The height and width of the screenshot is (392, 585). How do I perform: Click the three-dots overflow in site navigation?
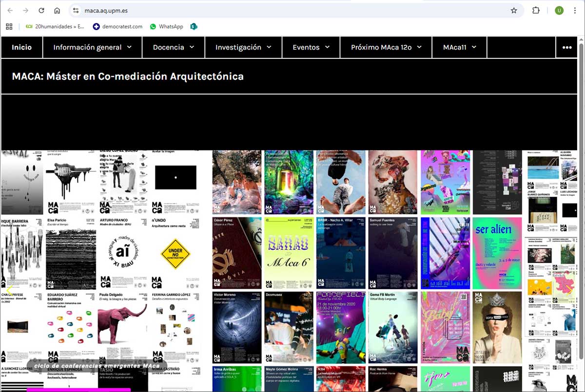(x=566, y=47)
